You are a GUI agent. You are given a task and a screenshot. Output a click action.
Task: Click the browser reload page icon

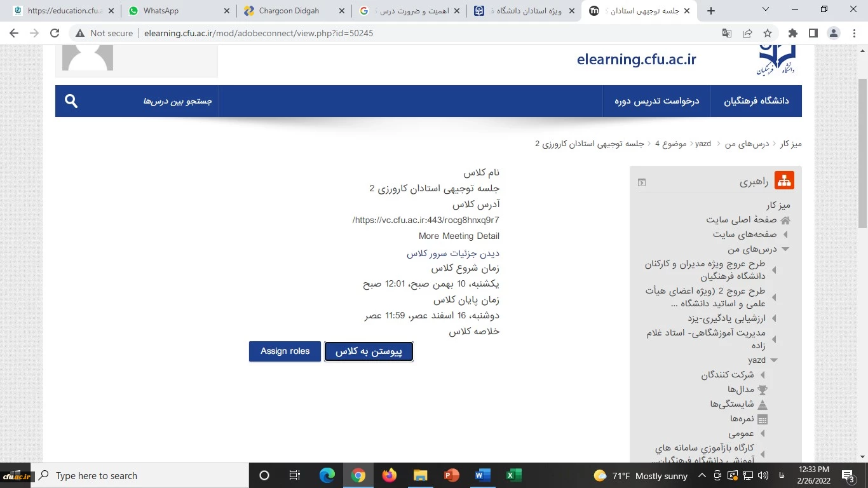pos(55,33)
